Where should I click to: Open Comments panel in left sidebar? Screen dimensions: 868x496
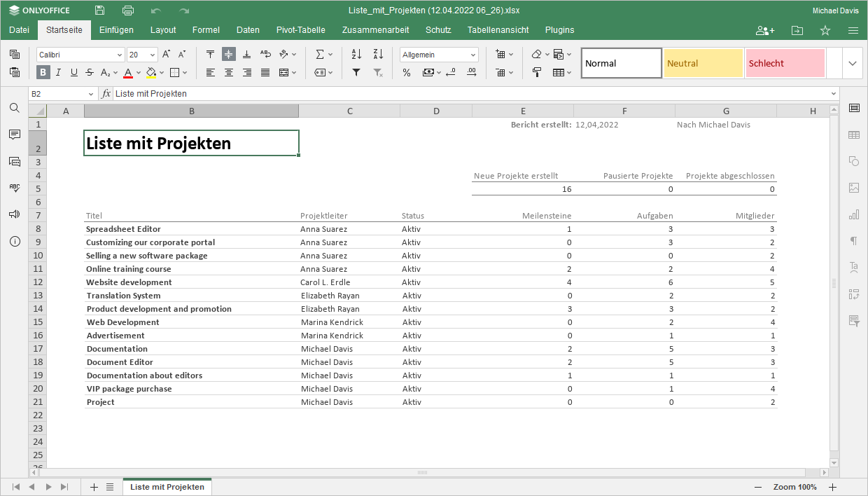15,135
